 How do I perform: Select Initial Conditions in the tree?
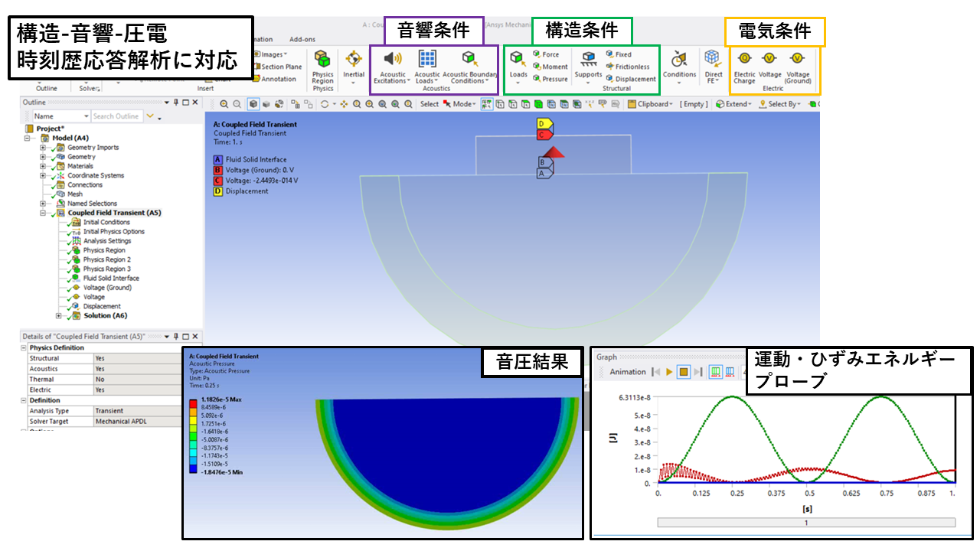[x=107, y=222]
